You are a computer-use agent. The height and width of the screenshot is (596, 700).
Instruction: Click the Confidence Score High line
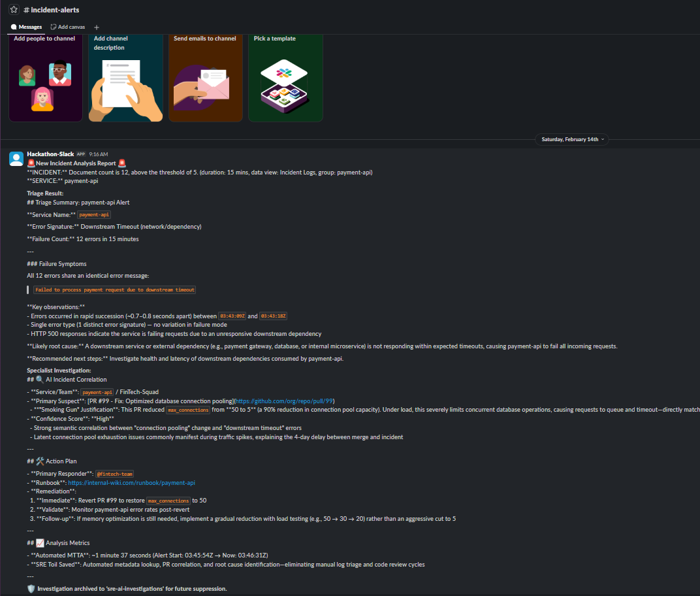click(71, 419)
